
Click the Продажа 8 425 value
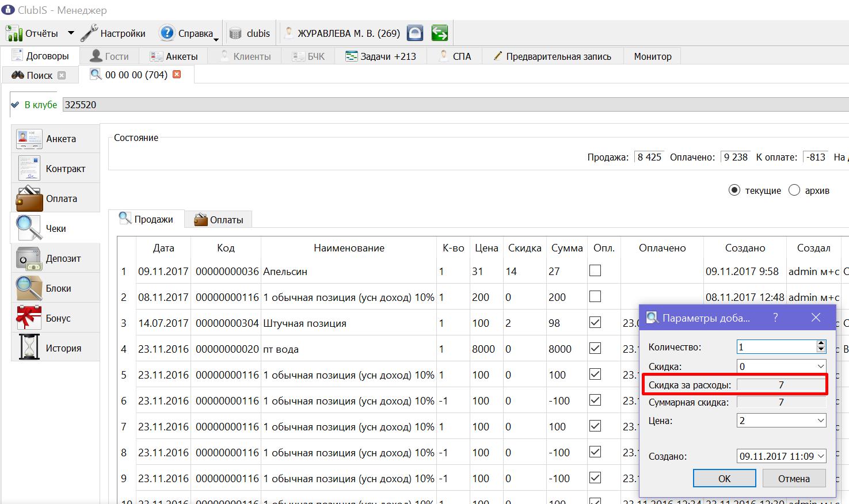649,157
